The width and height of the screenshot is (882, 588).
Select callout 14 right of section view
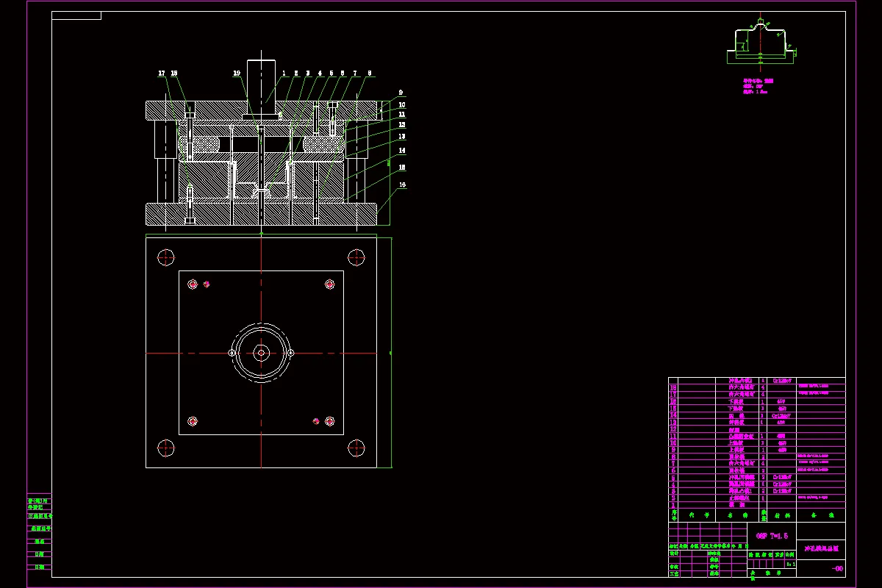point(402,151)
